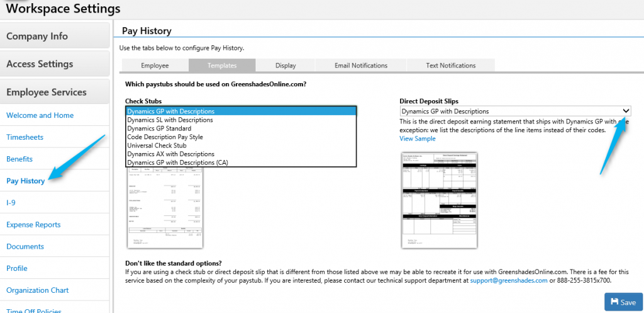Open Organization Chart settings
Screen dimensions: 644x313
point(37,290)
